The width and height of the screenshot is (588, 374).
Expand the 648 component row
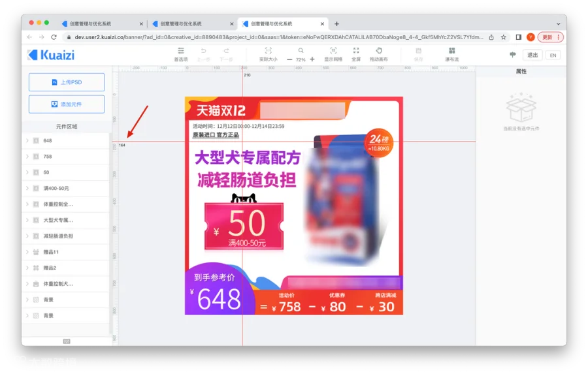pos(27,140)
